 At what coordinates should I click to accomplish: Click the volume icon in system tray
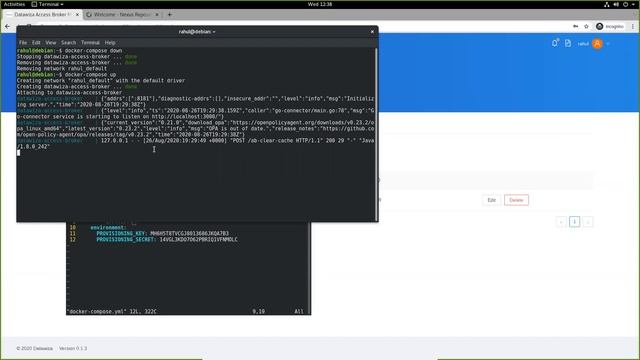[616, 4]
